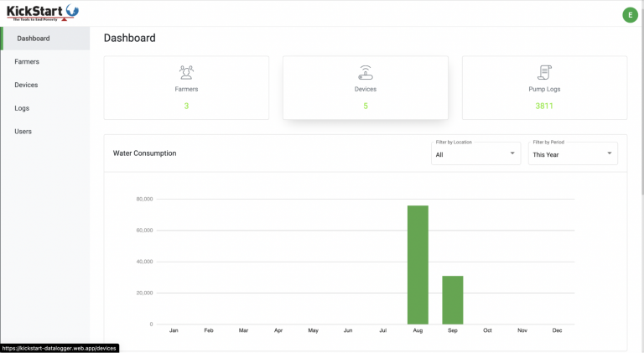This screenshot has width=644, height=353.
Task: Click the Pump Logs count 3811
Action: 544,106
